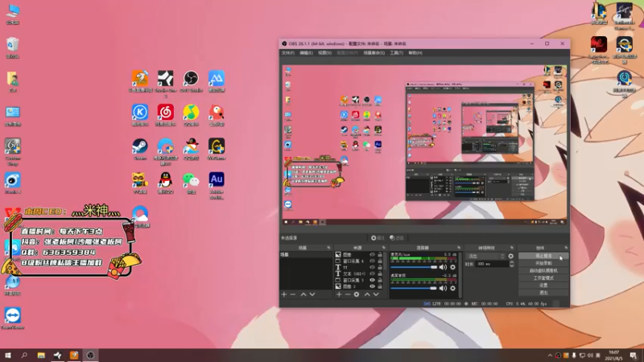
Task: Open OBS Studio desktop shortcut
Action: click(191, 81)
